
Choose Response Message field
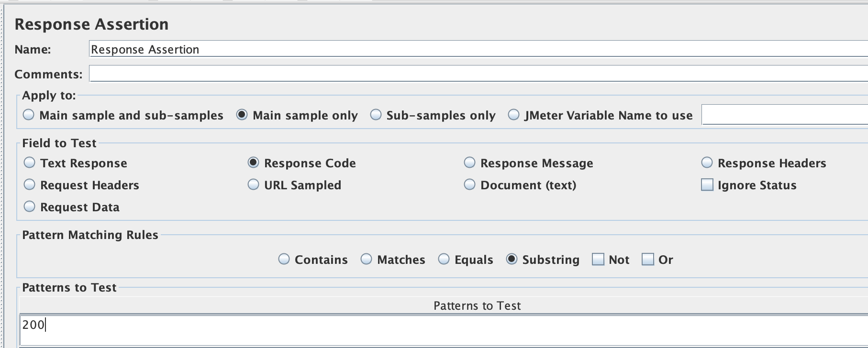tap(470, 163)
